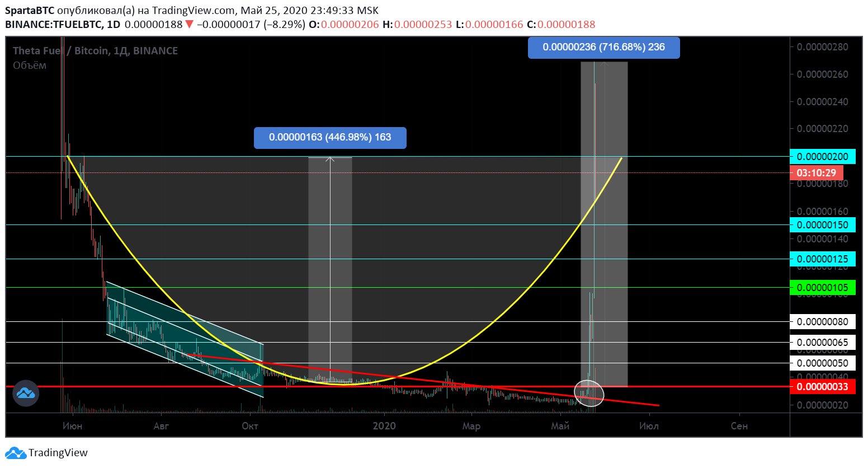868x468 pixels.
Task: Click the Окт time axis label
Action: pyautogui.click(x=250, y=426)
